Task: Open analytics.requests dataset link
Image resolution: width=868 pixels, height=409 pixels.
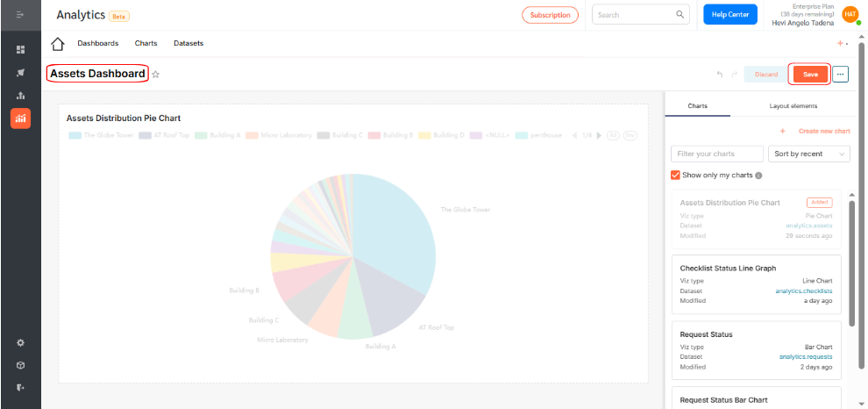Action: [x=806, y=357]
